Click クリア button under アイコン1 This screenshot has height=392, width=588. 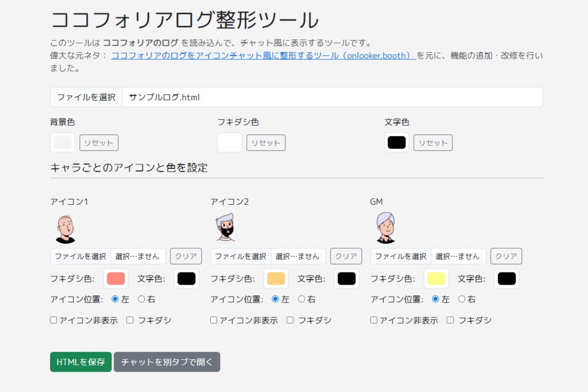point(186,256)
